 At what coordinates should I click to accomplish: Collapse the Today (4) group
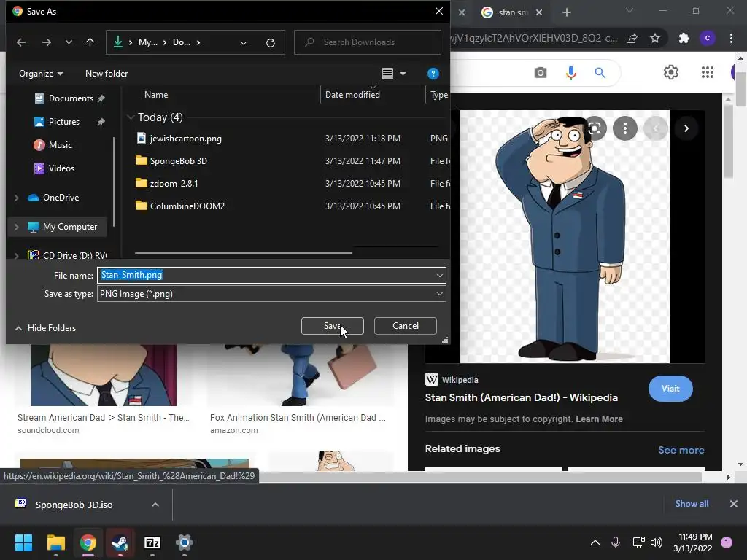131,117
